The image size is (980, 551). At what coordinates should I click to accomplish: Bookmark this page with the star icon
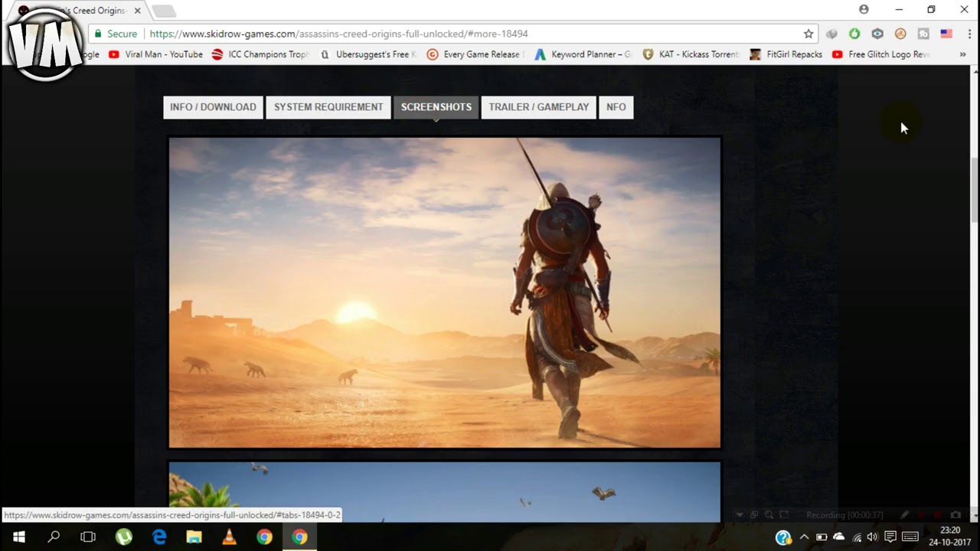tap(808, 34)
